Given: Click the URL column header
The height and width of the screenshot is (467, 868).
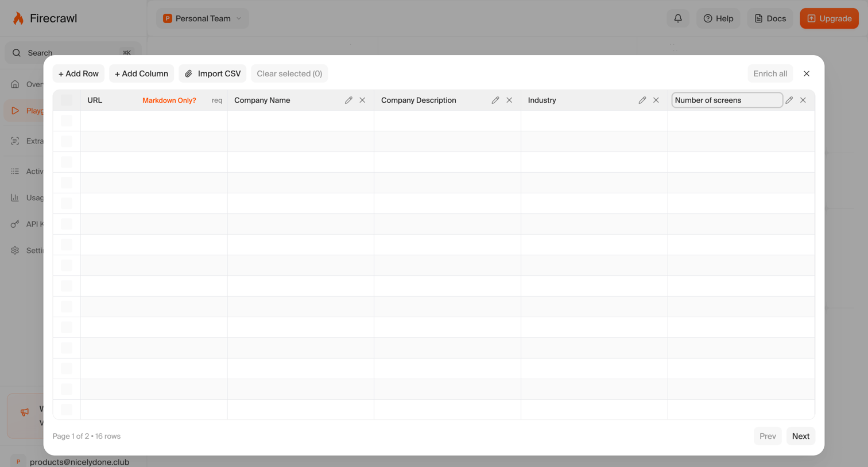Looking at the screenshot, I should [95, 100].
